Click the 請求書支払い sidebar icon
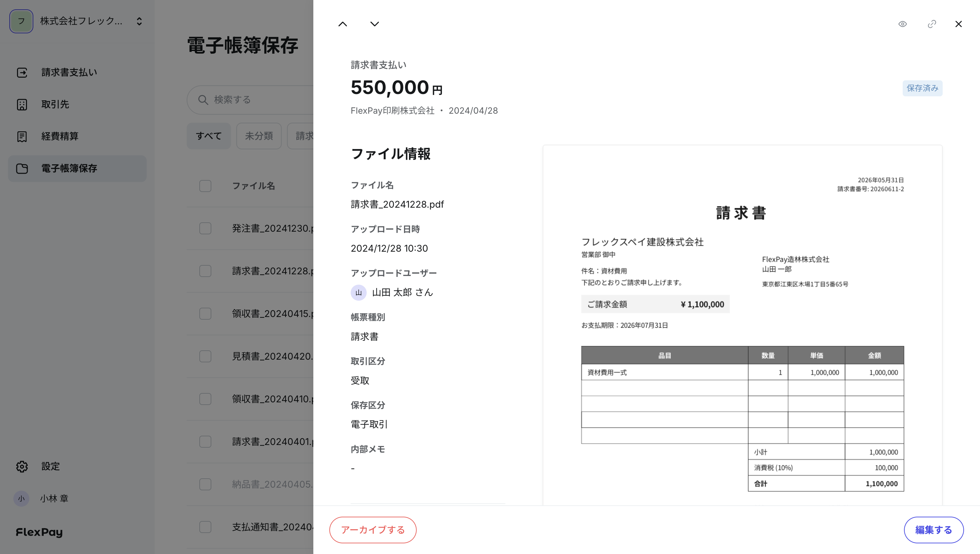The width and height of the screenshot is (980, 554). pos(22,72)
